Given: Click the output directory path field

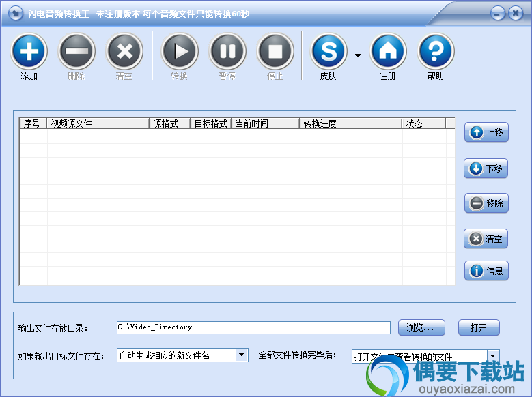Looking at the screenshot, I should 253,327.
